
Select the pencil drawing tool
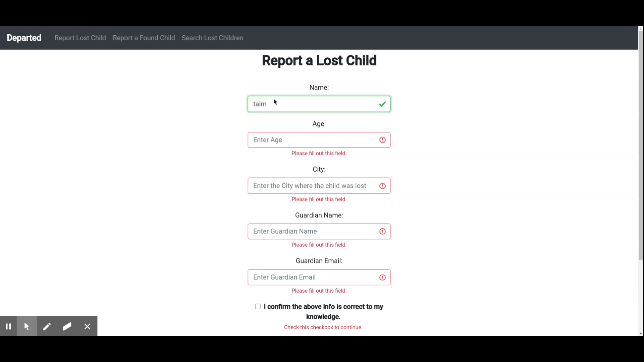click(47, 326)
